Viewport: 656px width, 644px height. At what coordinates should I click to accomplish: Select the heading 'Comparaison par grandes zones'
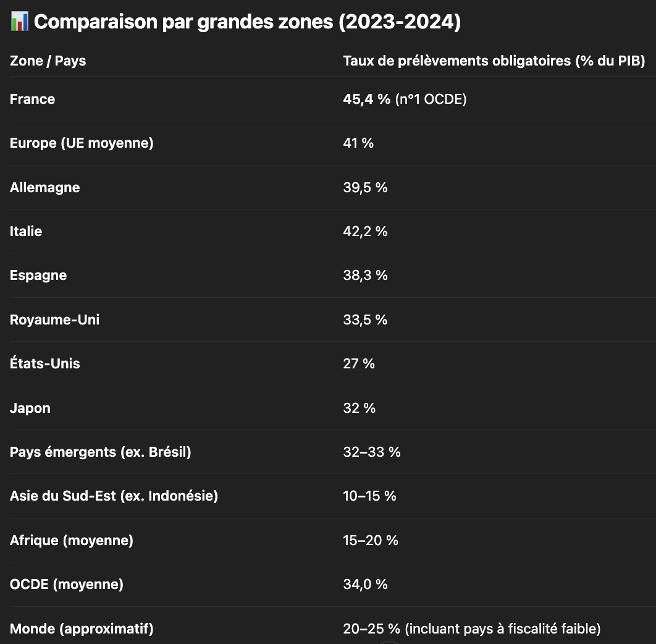(x=247, y=22)
